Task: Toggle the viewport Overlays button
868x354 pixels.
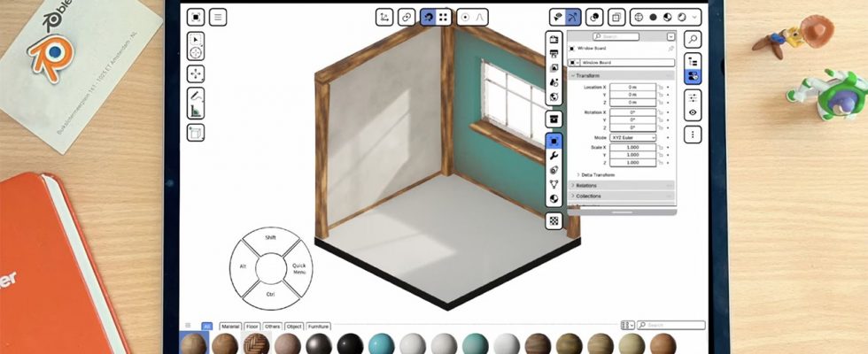Action: pos(594,17)
